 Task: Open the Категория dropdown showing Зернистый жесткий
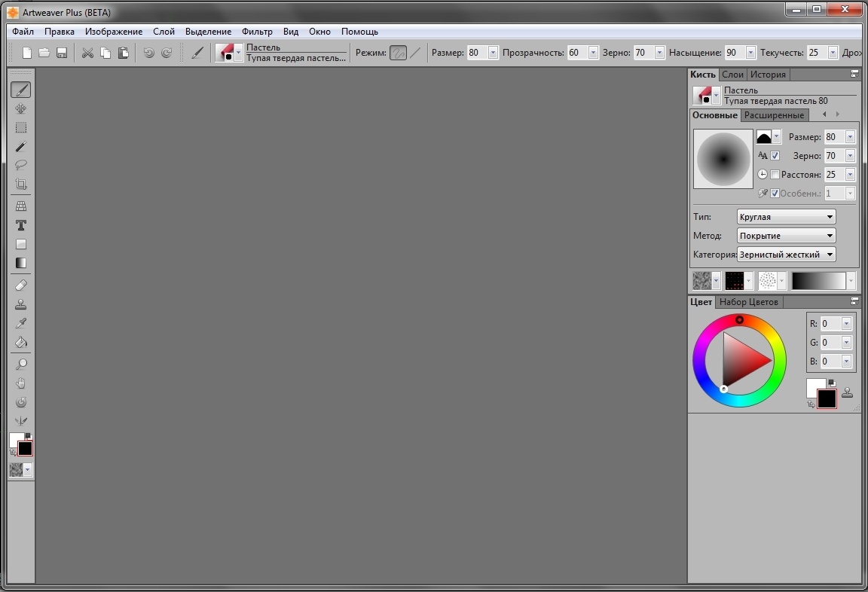coord(786,255)
